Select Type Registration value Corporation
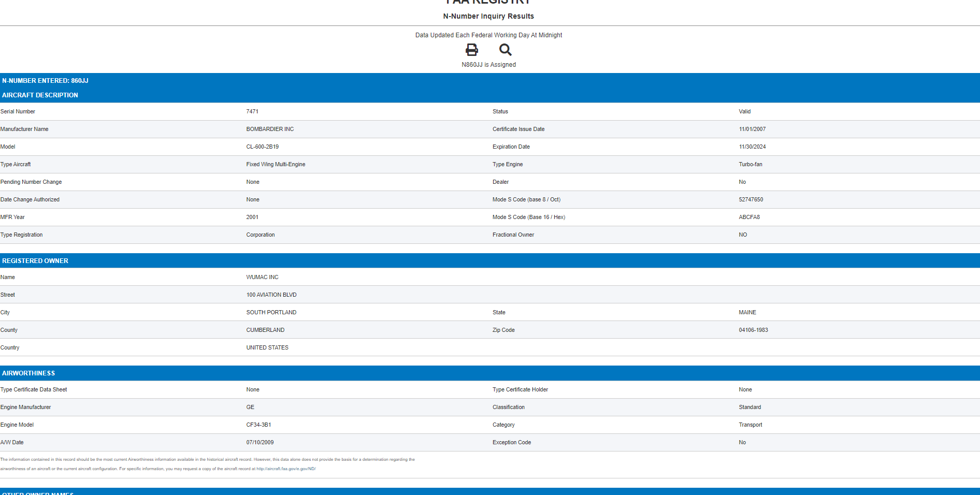980x495 pixels. (x=261, y=235)
